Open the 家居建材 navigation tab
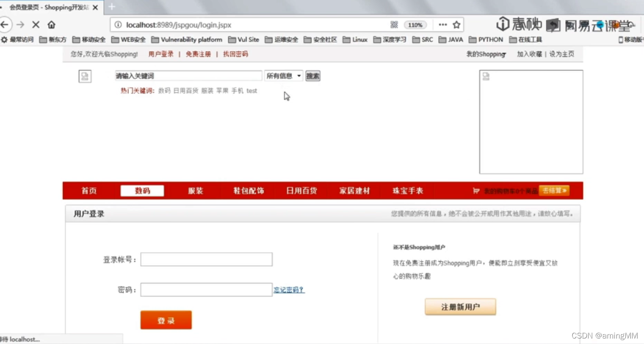The image size is (644, 344). coord(355,191)
